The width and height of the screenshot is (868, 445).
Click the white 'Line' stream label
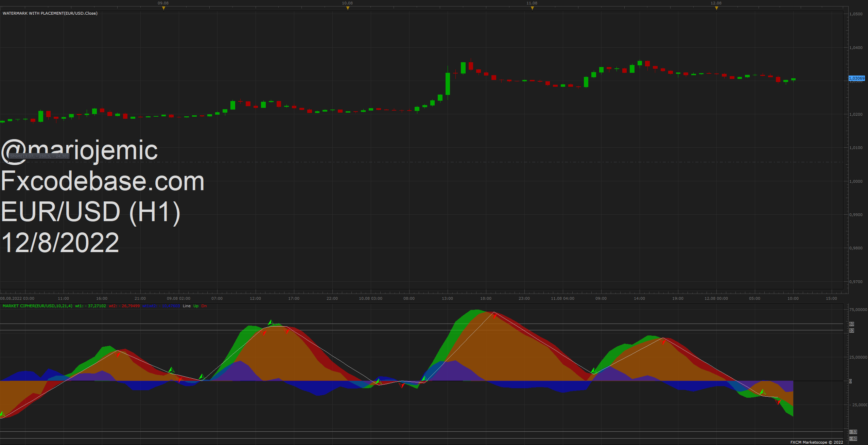point(187,306)
